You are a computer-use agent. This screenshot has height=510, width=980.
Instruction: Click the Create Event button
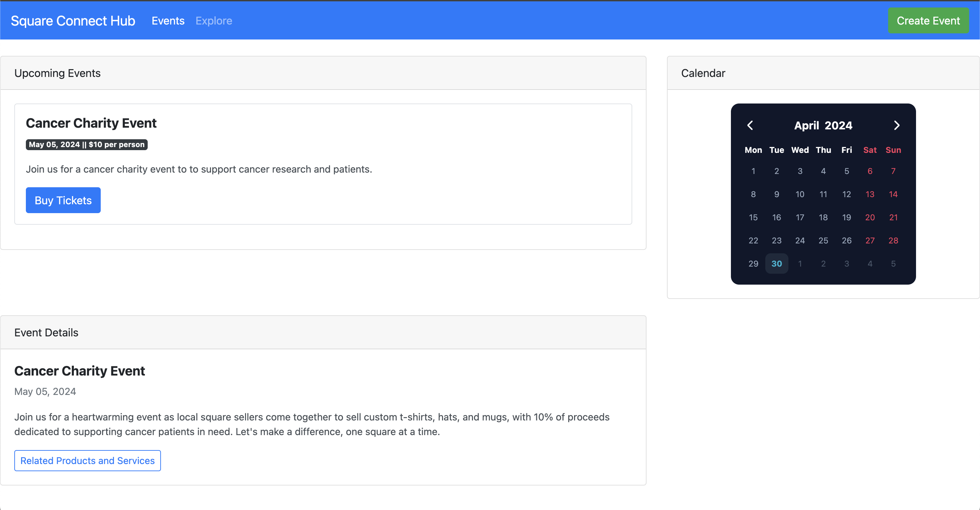pos(928,20)
